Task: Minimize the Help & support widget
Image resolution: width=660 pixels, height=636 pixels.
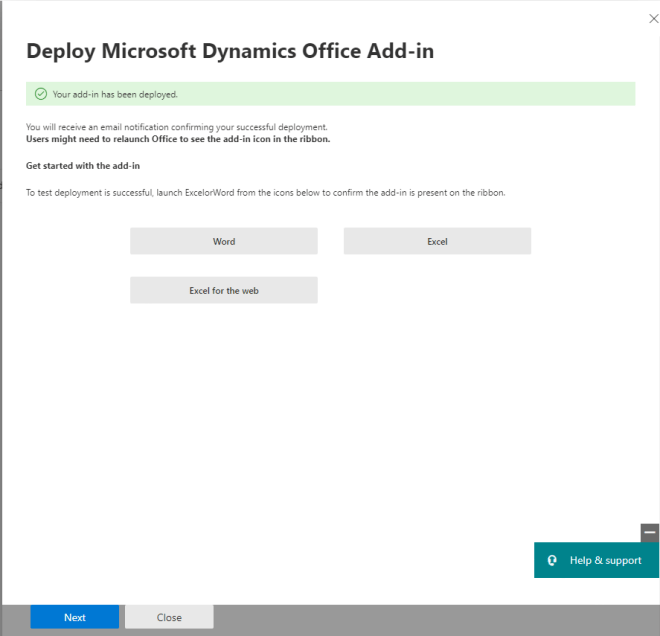Action: click(x=649, y=532)
